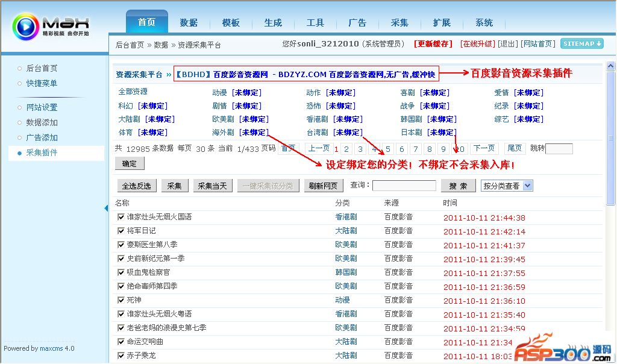Collapse the left sidebar arrow
This screenshot has width=617, height=364.
(x=107, y=209)
